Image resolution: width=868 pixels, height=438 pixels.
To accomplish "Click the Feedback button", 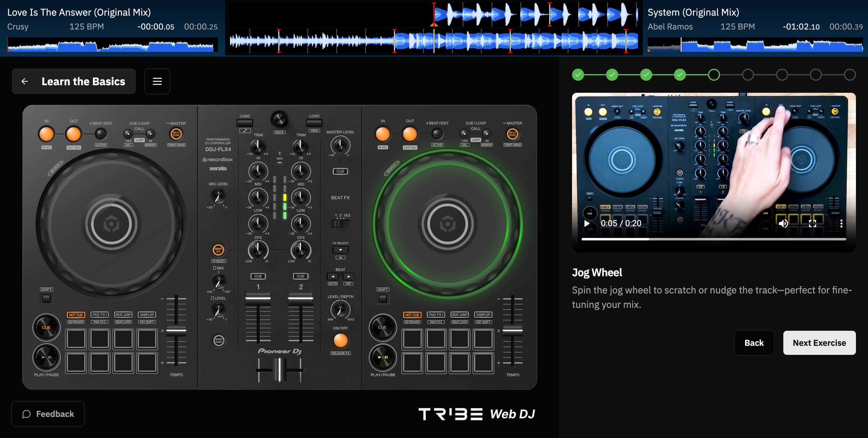I will [x=48, y=414].
